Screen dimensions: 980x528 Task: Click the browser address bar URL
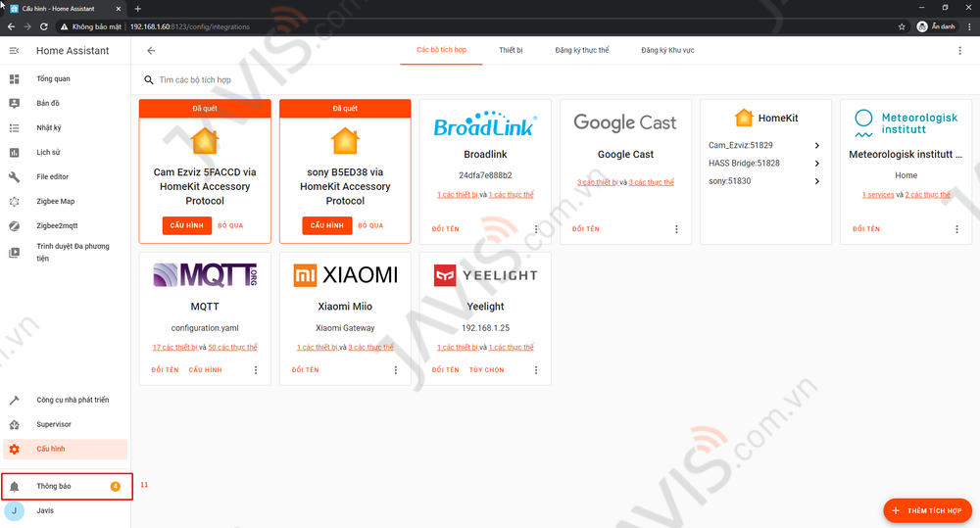click(x=190, y=26)
